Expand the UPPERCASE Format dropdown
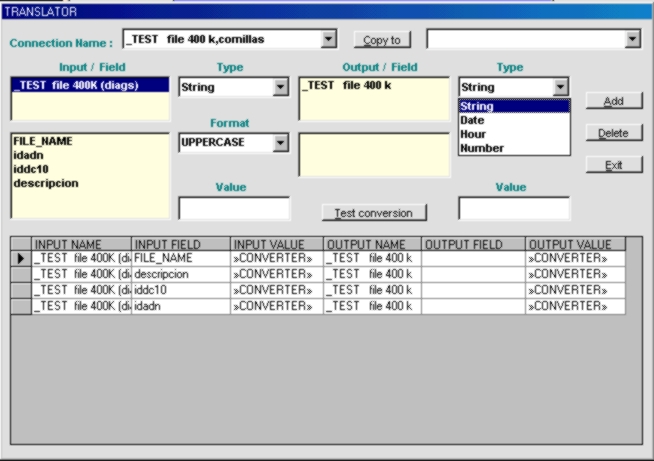This screenshot has width=654, height=461. pyautogui.click(x=281, y=143)
